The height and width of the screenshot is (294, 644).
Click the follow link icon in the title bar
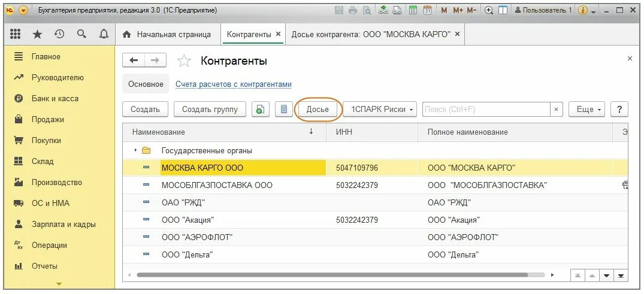(x=398, y=11)
